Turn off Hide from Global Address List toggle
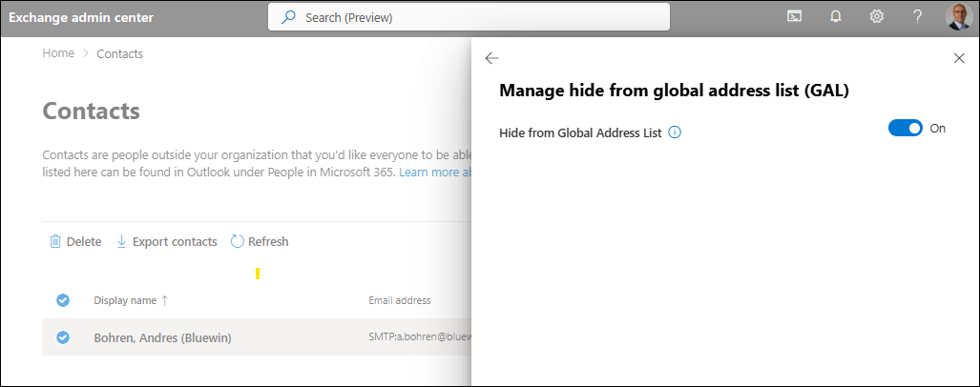 [x=905, y=129]
